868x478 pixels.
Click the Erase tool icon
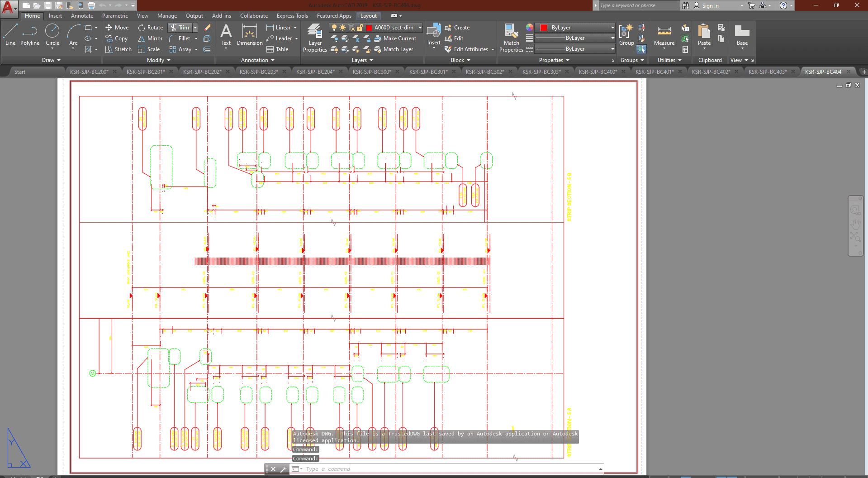pyautogui.click(x=207, y=28)
